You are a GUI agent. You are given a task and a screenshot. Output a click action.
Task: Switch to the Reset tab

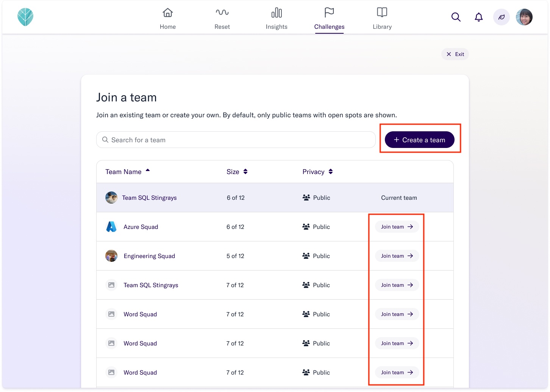point(222,19)
